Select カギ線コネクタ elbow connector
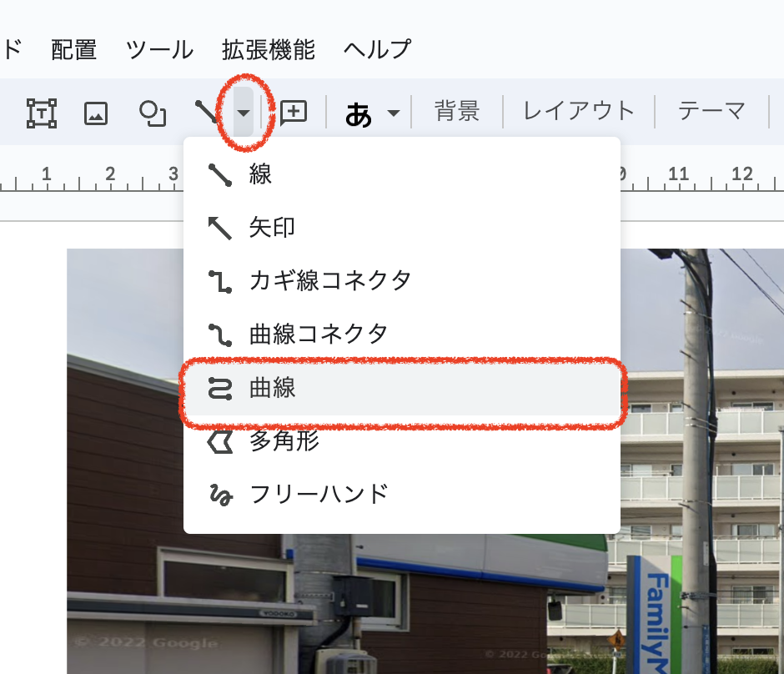This screenshot has width=784, height=674. (330, 280)
